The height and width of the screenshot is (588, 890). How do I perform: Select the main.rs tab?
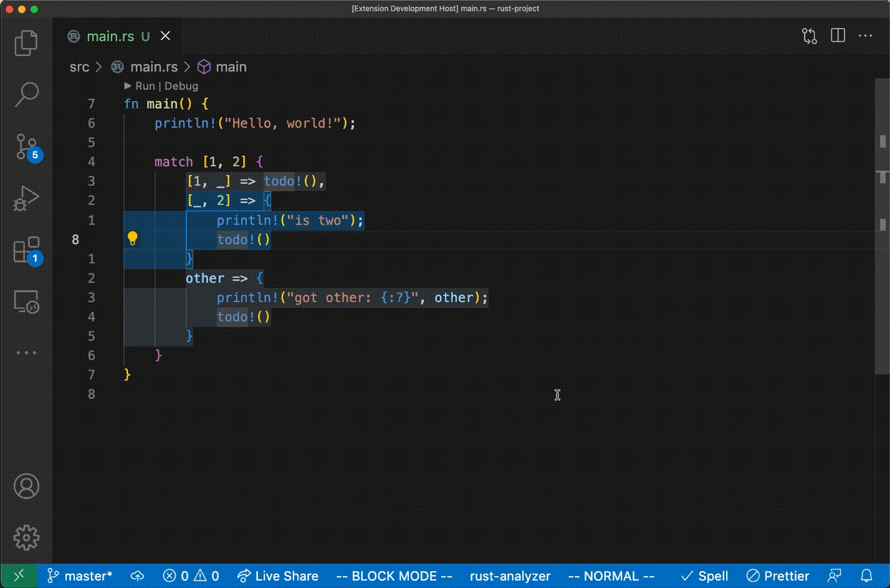110,36
